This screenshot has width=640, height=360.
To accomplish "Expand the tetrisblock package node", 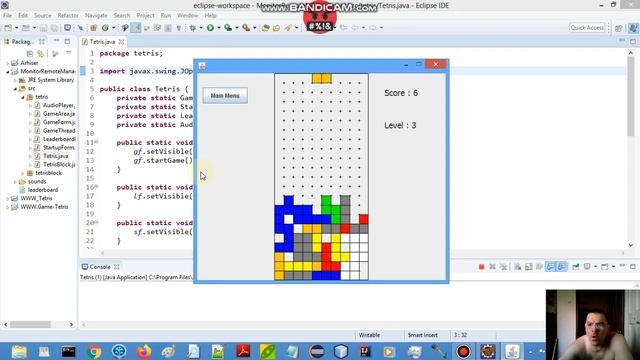I will [23, 173].
